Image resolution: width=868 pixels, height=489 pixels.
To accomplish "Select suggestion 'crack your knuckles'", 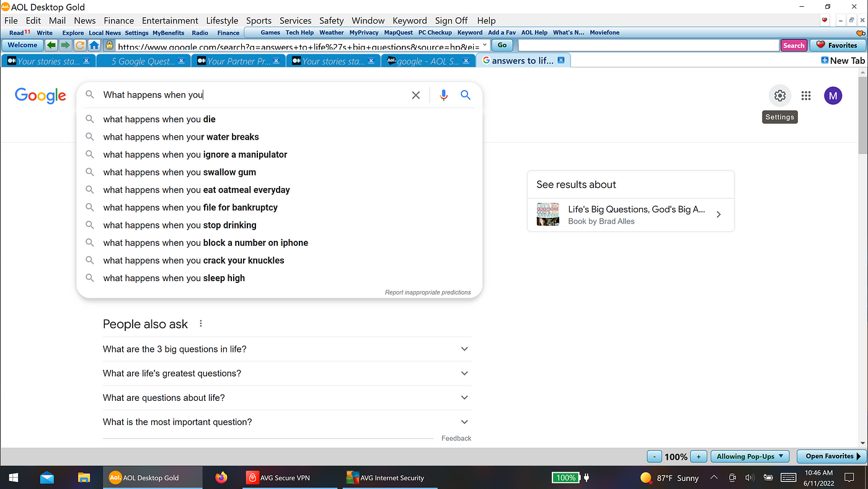I will 279,261.
